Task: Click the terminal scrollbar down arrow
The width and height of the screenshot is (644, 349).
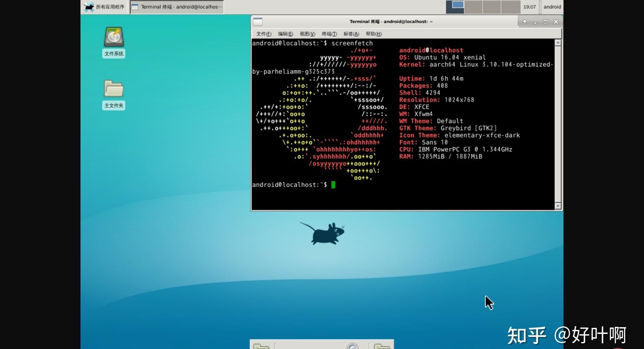Action: (x=558, y=206)
